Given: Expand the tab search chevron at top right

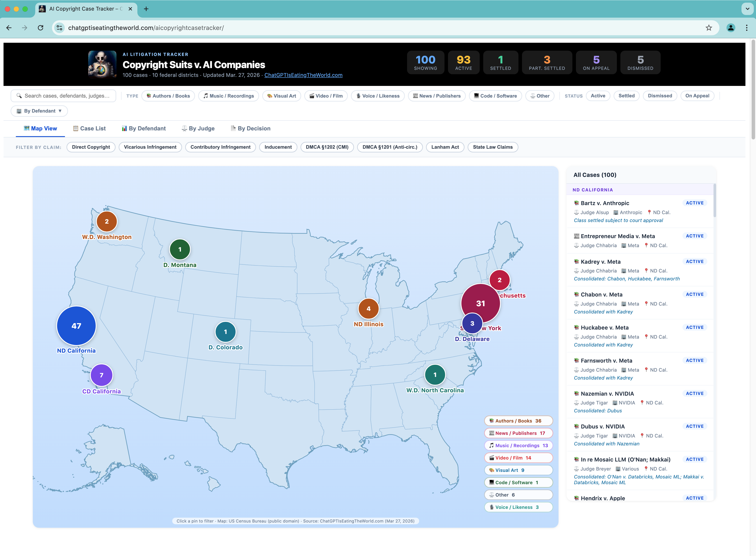Looking at the screenshot, I should [747, 9].
